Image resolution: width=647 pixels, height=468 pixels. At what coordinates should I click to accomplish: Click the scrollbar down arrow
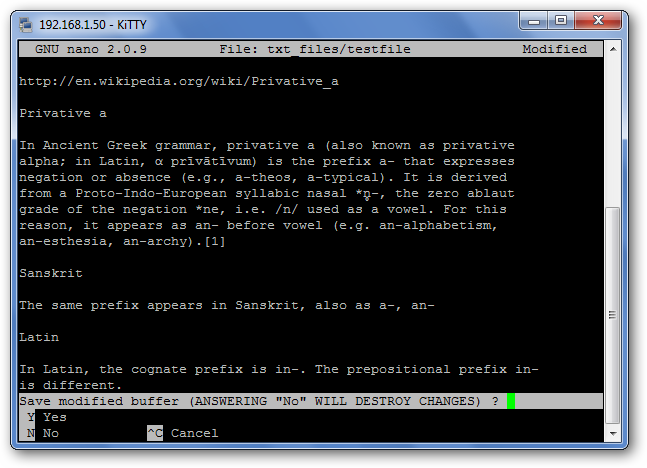pos(613,433)
